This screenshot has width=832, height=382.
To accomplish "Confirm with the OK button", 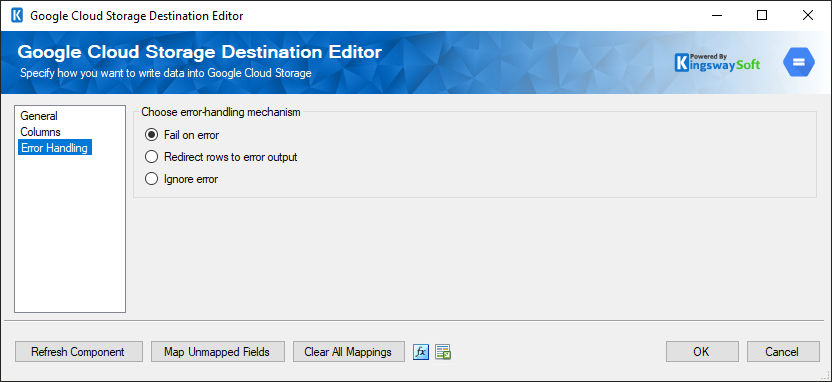I will 702,352.
